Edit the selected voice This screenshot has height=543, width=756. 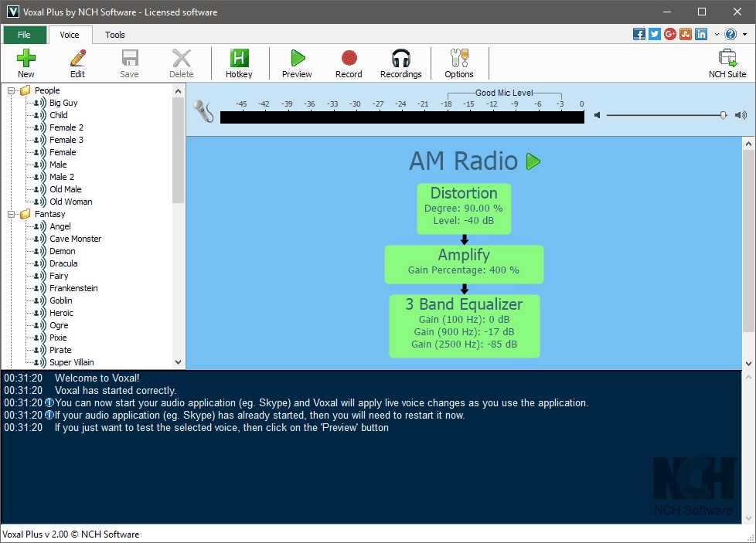(77, 63)
